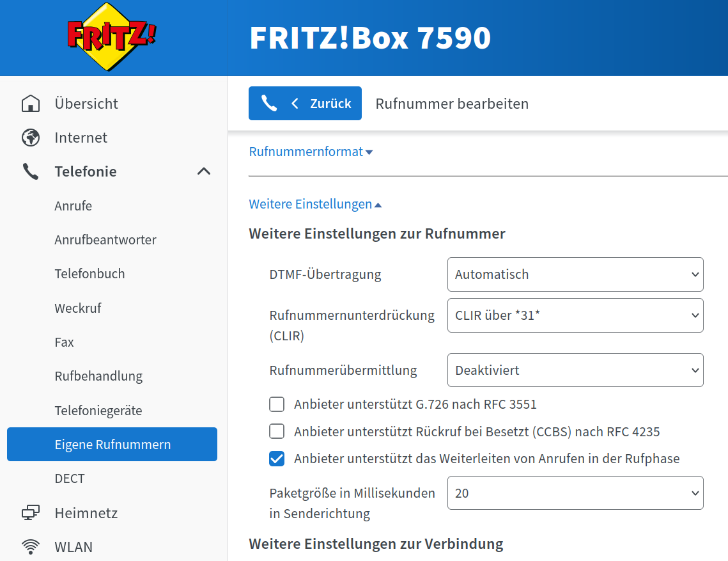This screenshot has width=728, height=561.
Task: Click the globe icon next to Internet
Action: pos(31,138)
